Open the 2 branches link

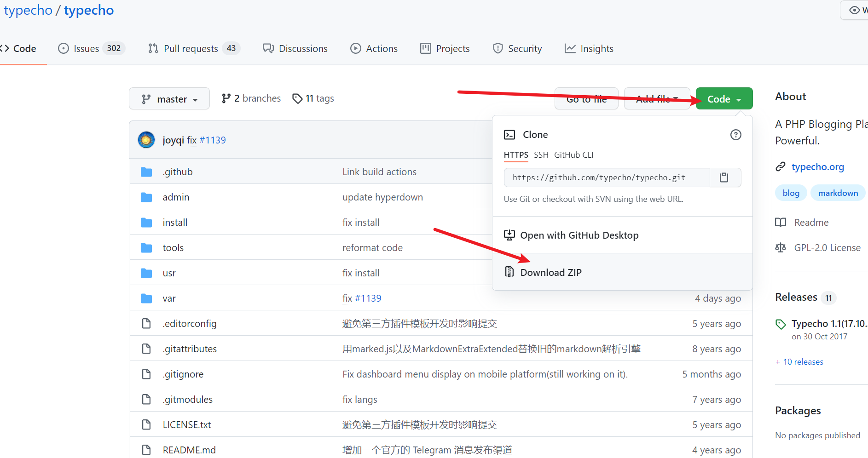coord(251,98)
